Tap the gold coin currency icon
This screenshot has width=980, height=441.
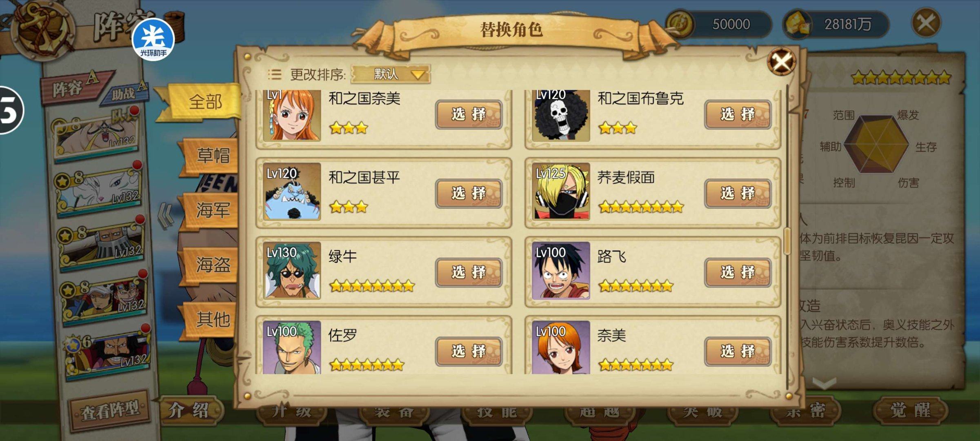[680, 24]
